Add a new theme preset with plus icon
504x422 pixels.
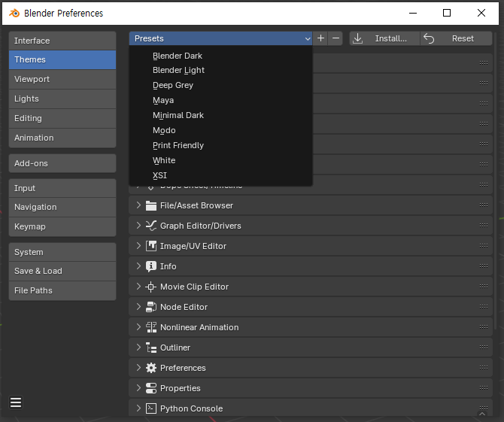[x=320, y=38]
